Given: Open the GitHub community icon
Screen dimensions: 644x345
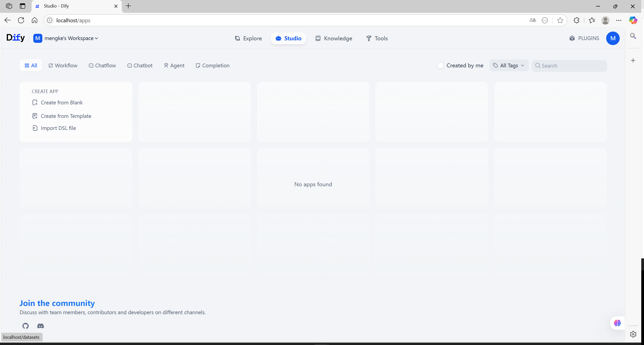Looking at the screenshot, I should coord(26,326).
